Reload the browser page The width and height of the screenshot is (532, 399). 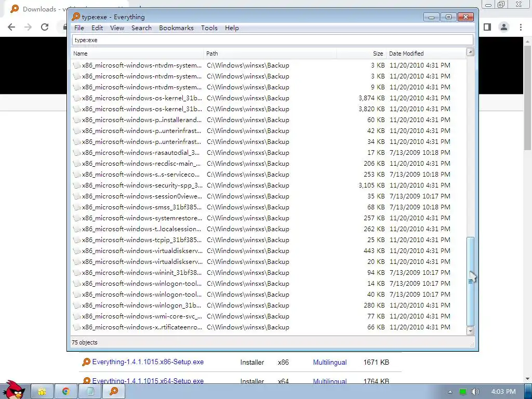45,27
